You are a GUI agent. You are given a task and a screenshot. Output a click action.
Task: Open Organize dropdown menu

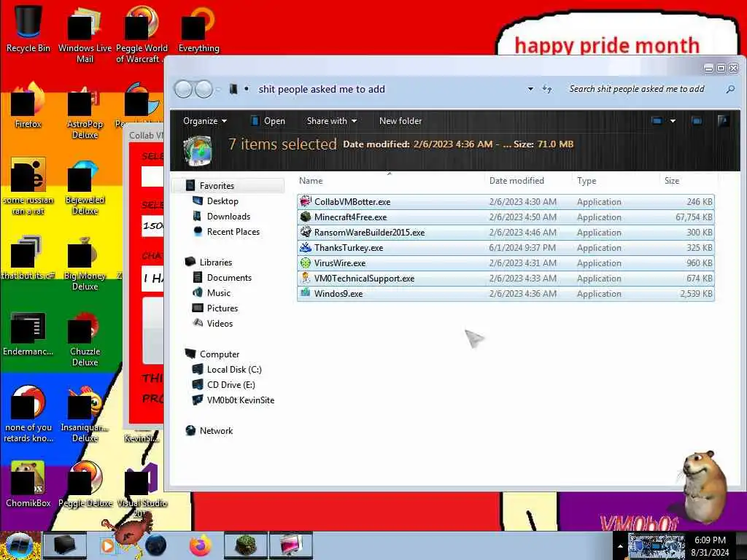(x=205, y=121)
